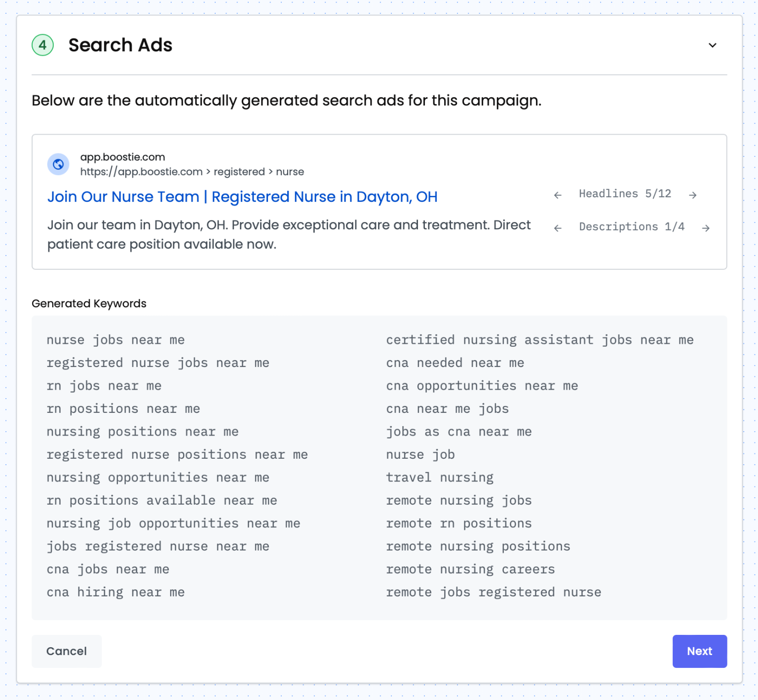Screen dimensions: 758x700
Task: Go to previous description arrow
Action: 558,228
